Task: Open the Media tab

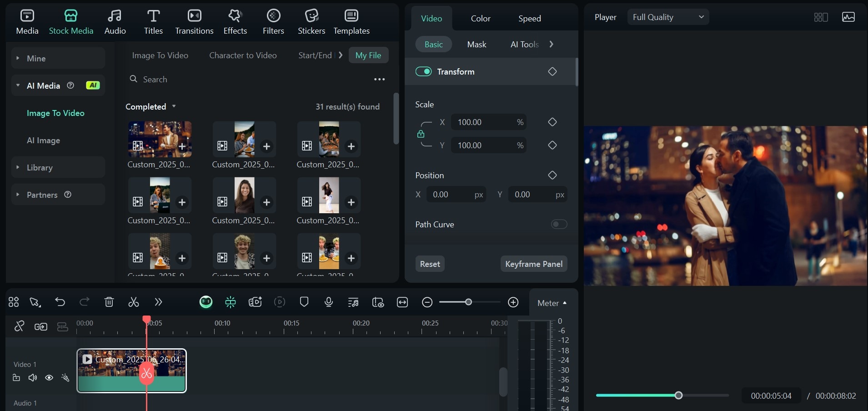Action: click(27, 22)
